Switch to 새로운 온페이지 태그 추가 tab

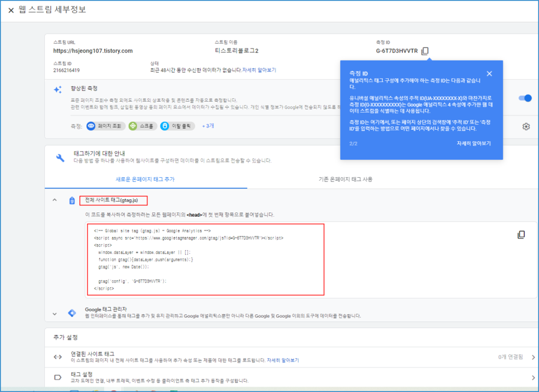coord(145,179)
